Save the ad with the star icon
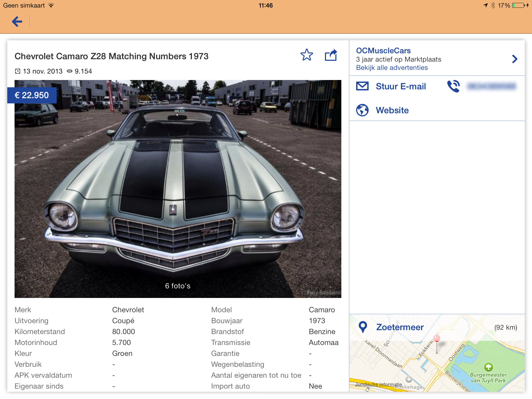The height and width of the screenshot is (399, 532). (x=307, y=55)
